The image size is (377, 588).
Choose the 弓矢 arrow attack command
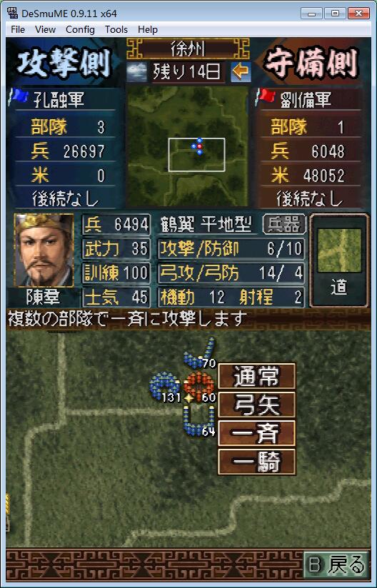tap(256, 405)
